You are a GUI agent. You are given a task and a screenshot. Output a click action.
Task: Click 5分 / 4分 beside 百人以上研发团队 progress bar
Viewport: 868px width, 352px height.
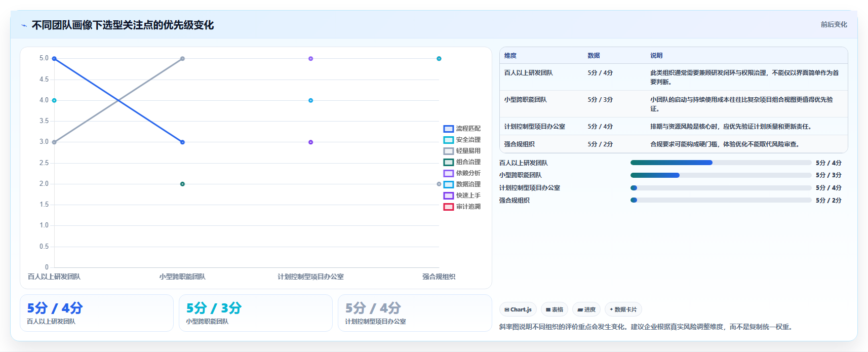tap(828, 163)
